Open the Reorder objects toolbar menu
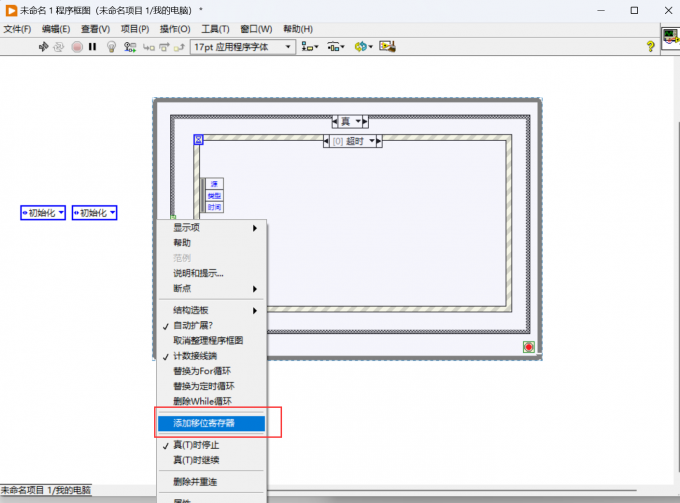 [x=363, y=46]
